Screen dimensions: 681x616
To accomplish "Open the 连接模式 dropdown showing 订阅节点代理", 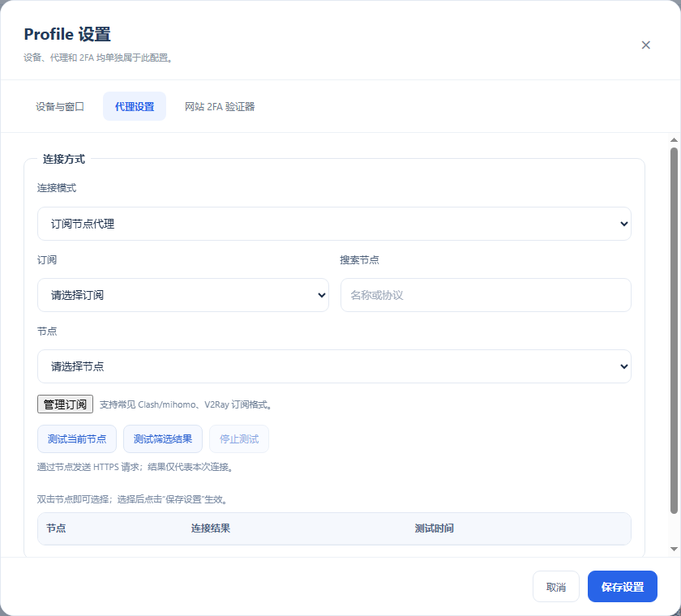I will click(x=334, y=224).
